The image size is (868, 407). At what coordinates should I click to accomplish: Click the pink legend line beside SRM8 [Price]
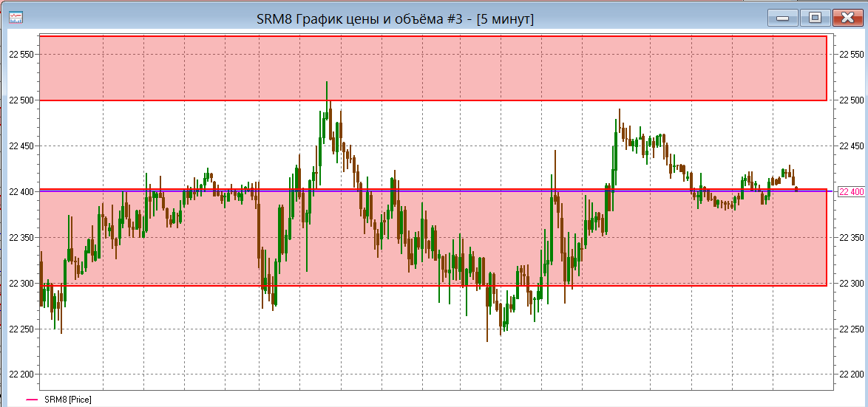point(33,400)
